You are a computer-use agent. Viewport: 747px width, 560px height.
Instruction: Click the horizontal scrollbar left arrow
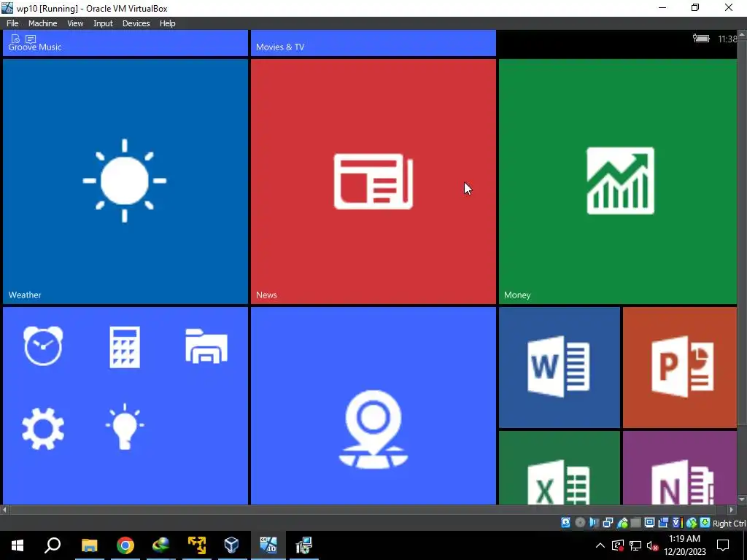(5, 510)
